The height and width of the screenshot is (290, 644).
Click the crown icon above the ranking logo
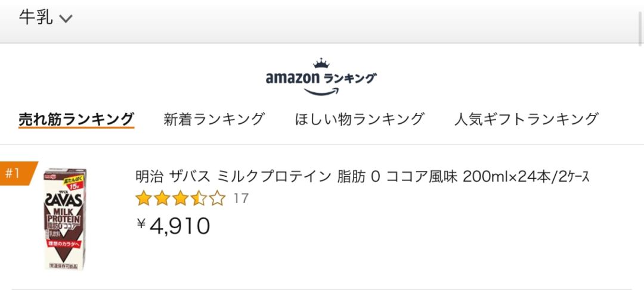click(321, 64)
